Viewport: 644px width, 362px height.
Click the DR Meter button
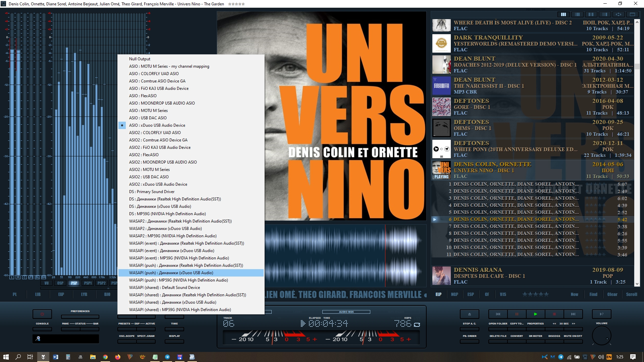[535, 342]
